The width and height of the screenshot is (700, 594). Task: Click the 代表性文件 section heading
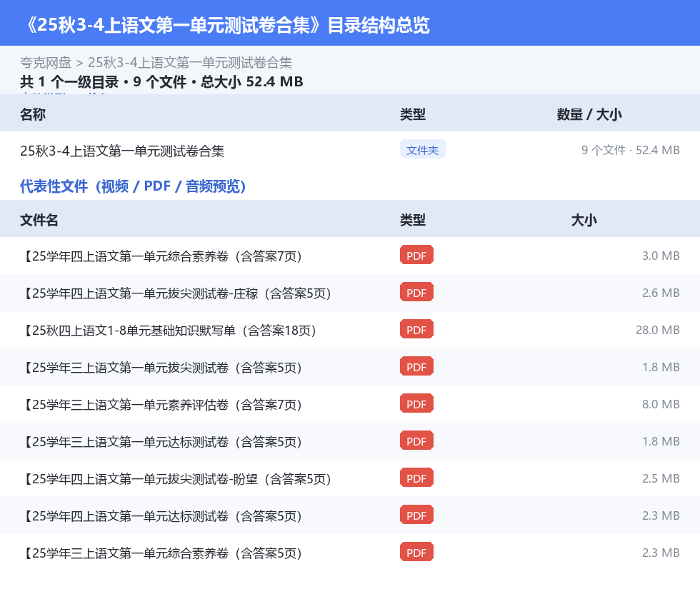[133, 186]
